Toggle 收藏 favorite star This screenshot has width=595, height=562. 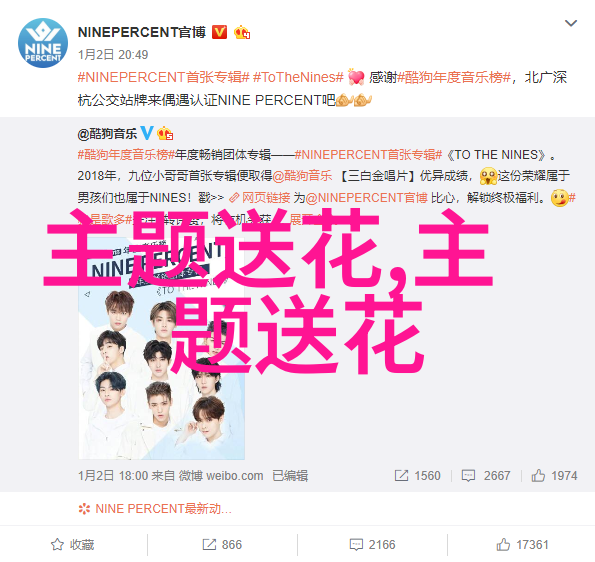72,545
